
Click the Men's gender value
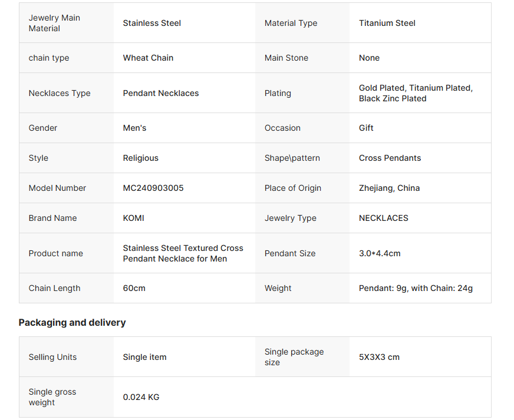tap(134, 128)
